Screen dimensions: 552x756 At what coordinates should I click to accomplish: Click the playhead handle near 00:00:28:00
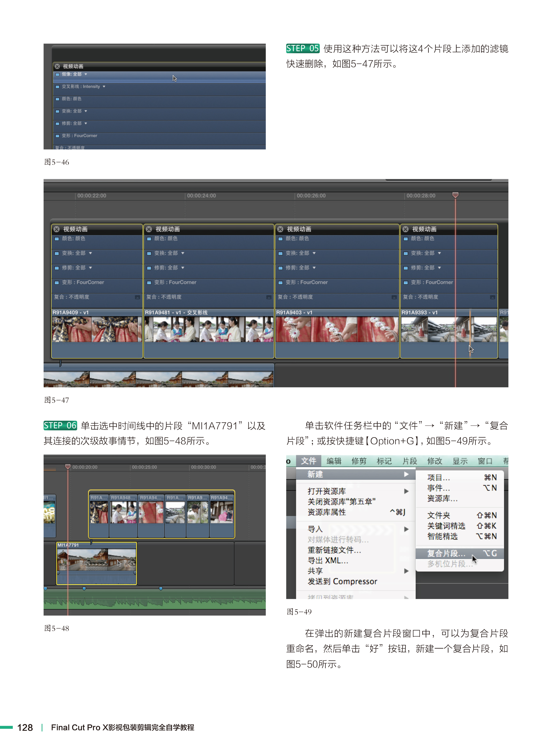455,195
